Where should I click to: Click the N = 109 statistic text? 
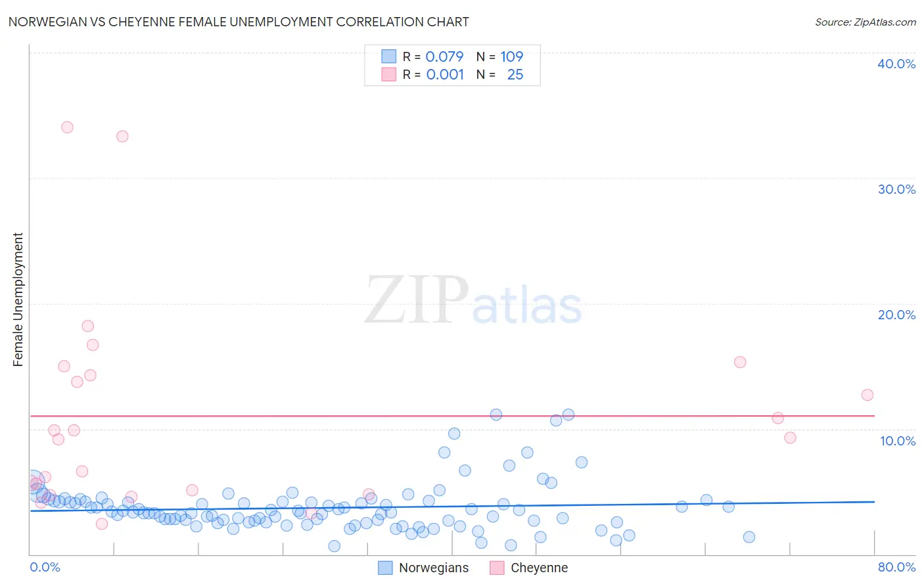tap(499, 56)
